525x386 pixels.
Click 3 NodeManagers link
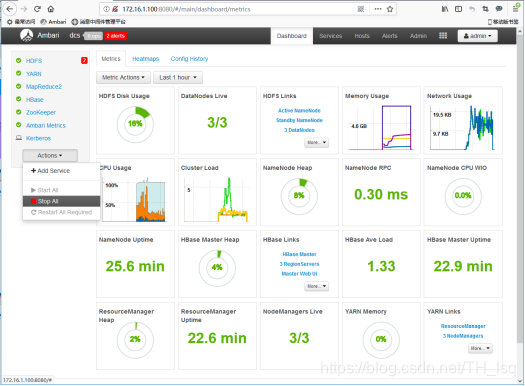463,336
